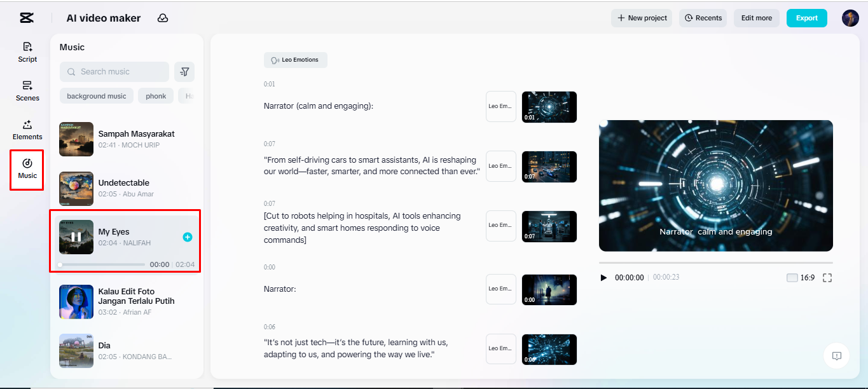Open the feedback chat icon
Image resolution: width=868 pixels, height=389 pixels.
tap(837, 356)
